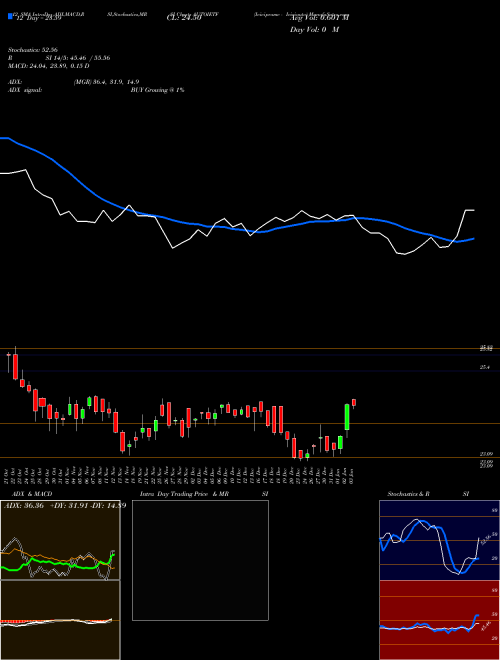500x660 pixels.
Task: Click the 'SI 14/3: 45.46 / 55.56' value
Action: tap(78, 58)
